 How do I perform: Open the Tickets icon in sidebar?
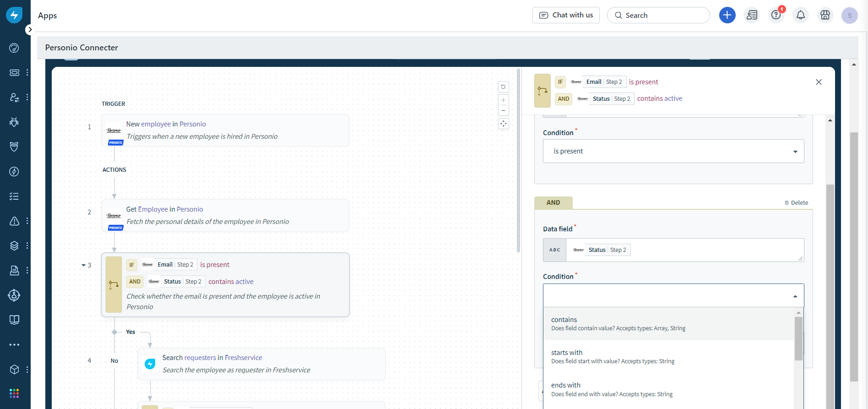click(x=14, y=72)
